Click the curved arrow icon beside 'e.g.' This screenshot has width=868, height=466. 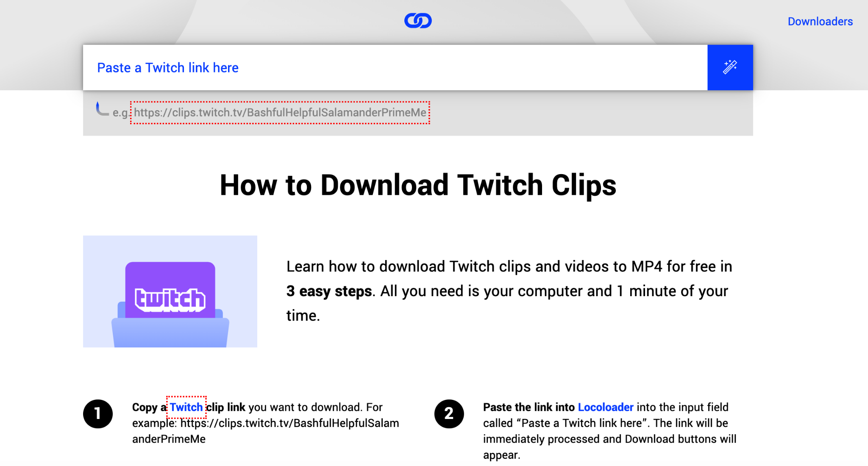[102, 109]
